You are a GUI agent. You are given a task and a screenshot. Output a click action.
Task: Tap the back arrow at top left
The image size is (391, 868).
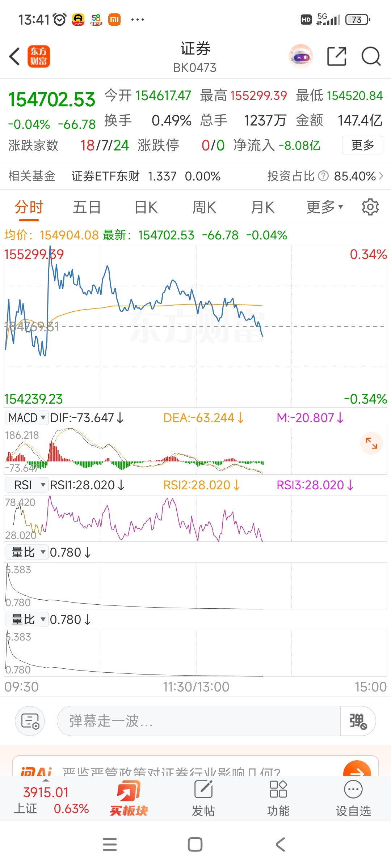[14, 56]
